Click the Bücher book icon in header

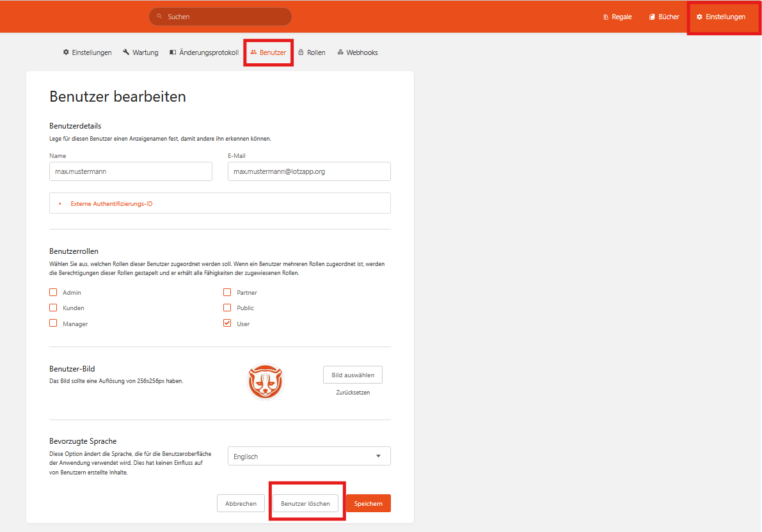[652, 17]
